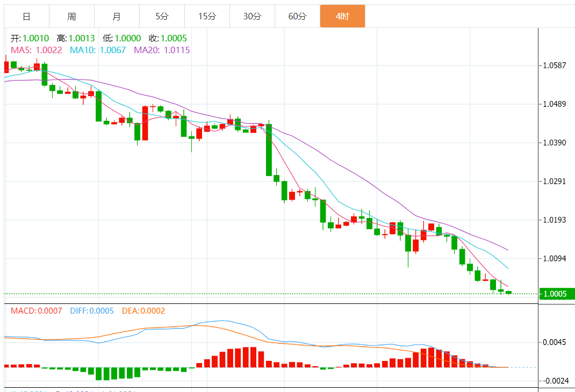Click the 开:1.0010 open price value
Viewport: 575px width, 392px height.
[30, 38]
